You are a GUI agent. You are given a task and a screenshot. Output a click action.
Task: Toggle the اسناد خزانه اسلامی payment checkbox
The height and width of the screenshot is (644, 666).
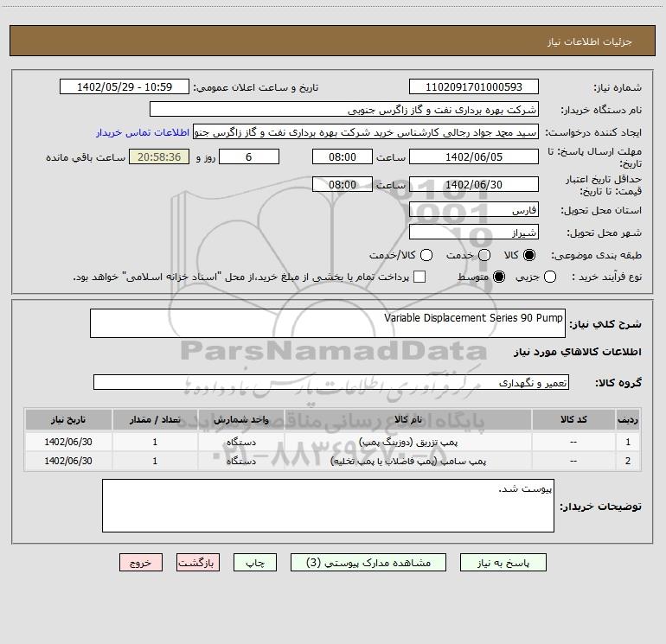coord(419,277)
